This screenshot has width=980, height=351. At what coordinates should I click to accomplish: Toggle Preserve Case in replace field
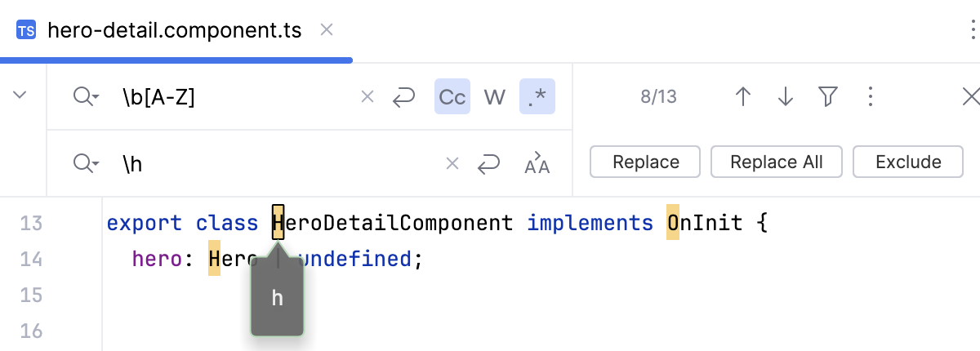537,163
